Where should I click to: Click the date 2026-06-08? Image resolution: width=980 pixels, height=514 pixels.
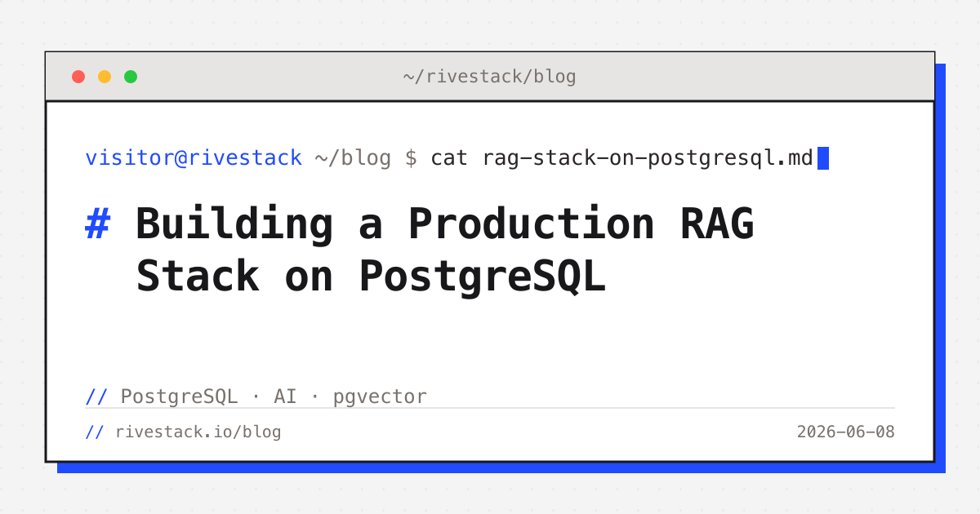(846, 432)
